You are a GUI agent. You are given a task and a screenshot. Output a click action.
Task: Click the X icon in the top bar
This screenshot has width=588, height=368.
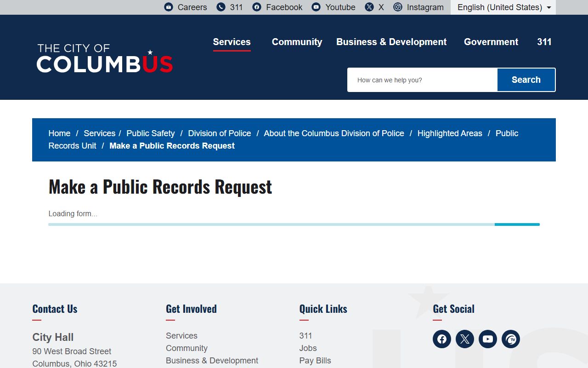click(x=369, y=7)
